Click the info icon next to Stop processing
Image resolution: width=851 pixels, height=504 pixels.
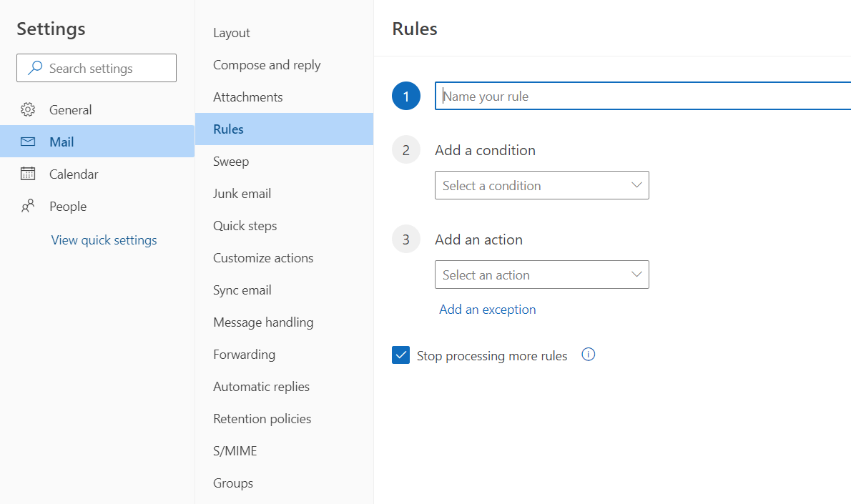[x=588, y=355]
